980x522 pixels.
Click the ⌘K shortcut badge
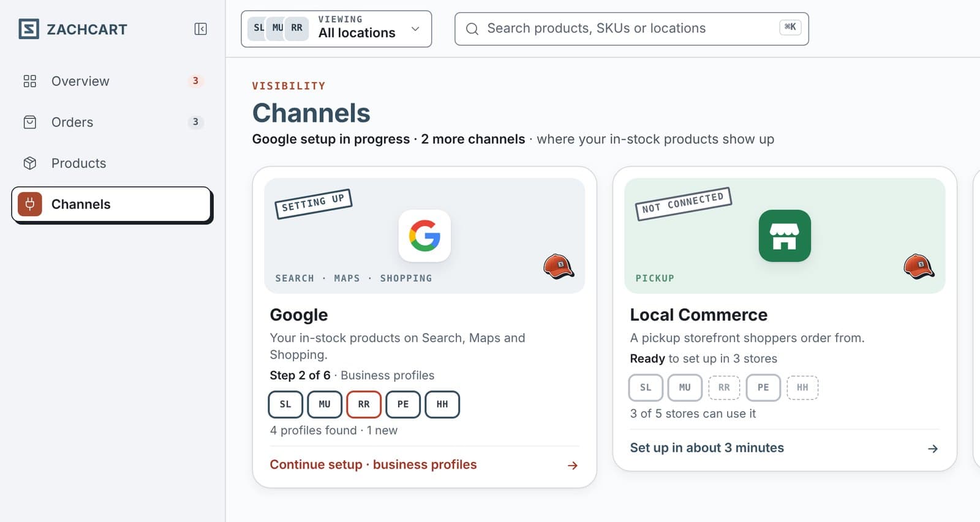(790, 27)
